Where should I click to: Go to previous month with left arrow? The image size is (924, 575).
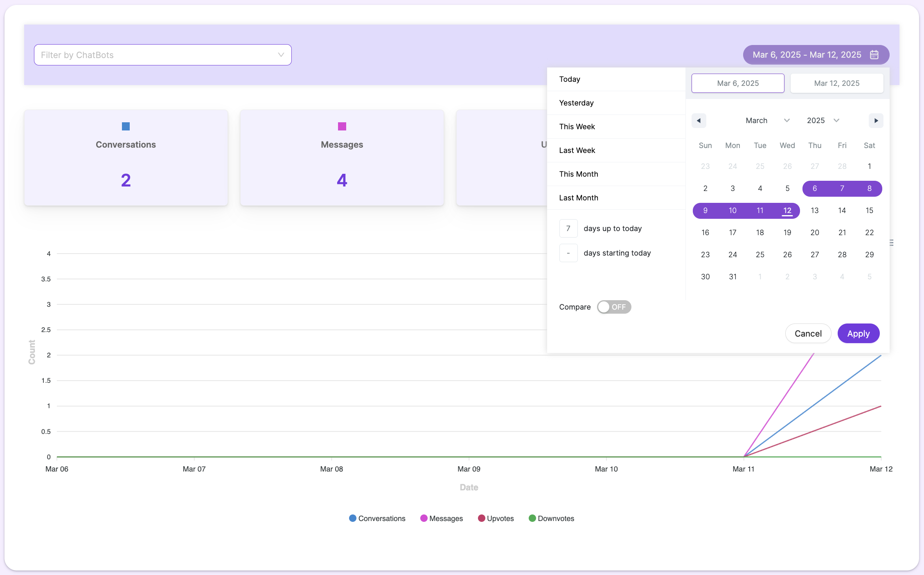[x=699, y=121]
